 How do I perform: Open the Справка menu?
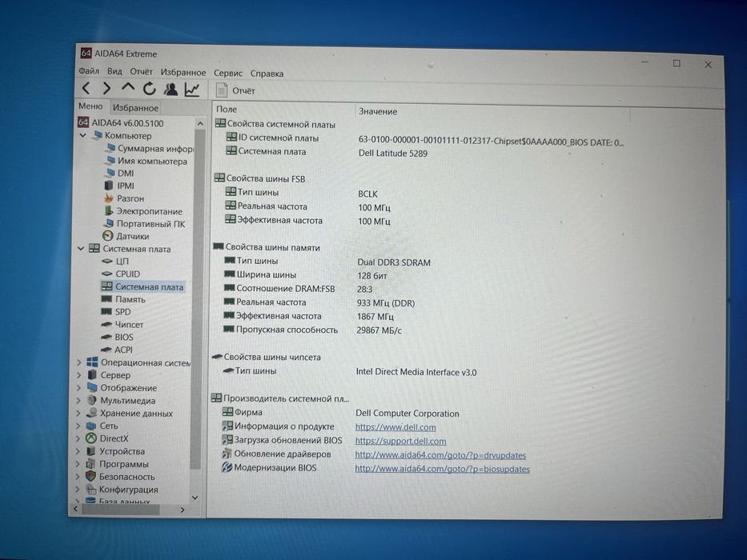pyautogui.click(x=267, y=74)
